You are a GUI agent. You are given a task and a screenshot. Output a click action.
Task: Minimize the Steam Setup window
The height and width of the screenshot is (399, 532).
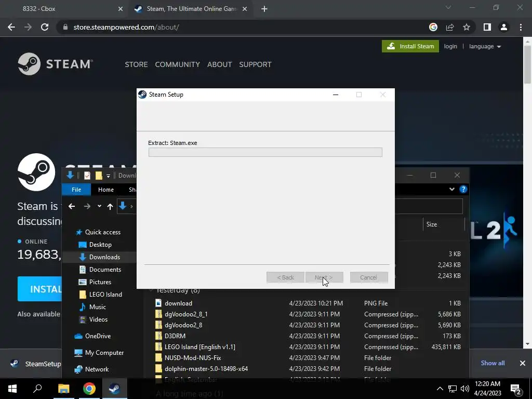tap(336, 95)
